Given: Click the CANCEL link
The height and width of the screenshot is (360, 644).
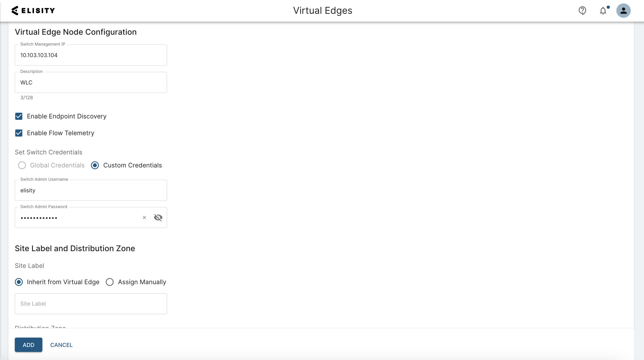Looking at the screenshot, I should pyautogui.click(x=61, y=345).
